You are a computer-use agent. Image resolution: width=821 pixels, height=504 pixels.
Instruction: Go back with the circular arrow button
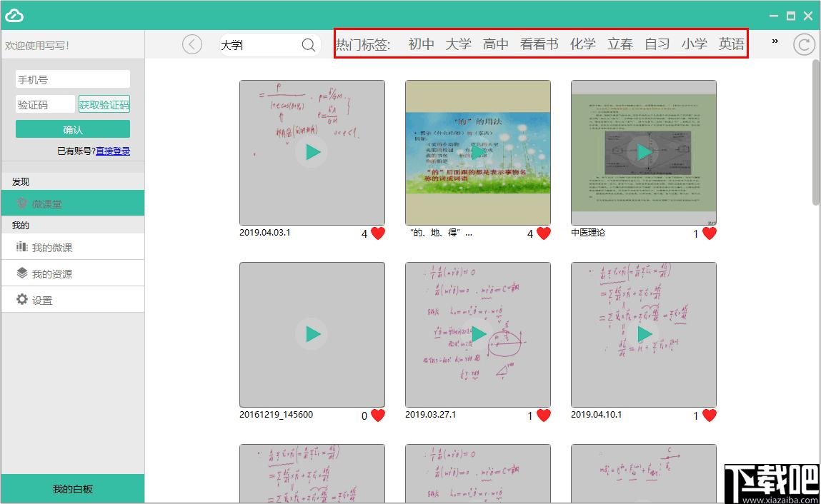coord(192,44)
